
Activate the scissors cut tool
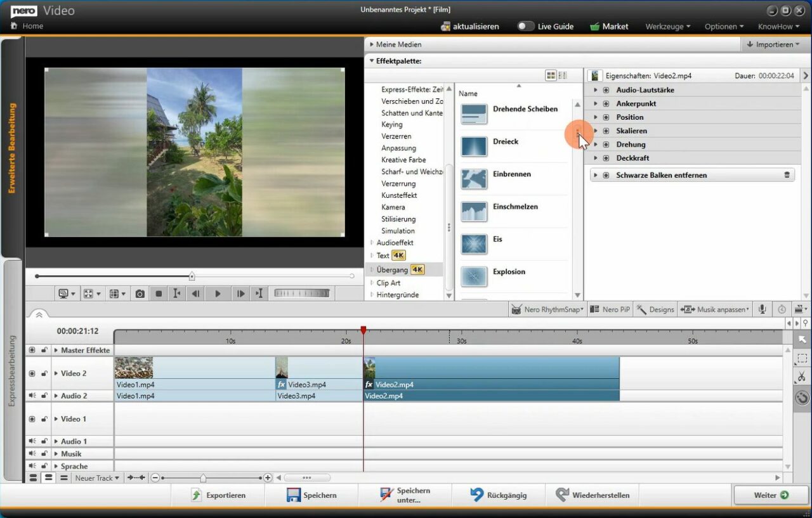(x=801, y=377)
